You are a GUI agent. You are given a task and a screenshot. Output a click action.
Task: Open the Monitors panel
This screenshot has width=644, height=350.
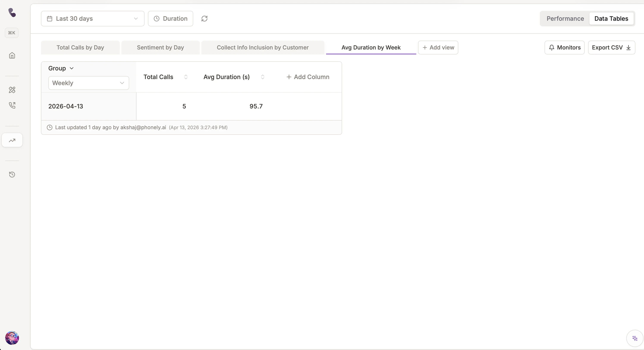click(564, 47)
